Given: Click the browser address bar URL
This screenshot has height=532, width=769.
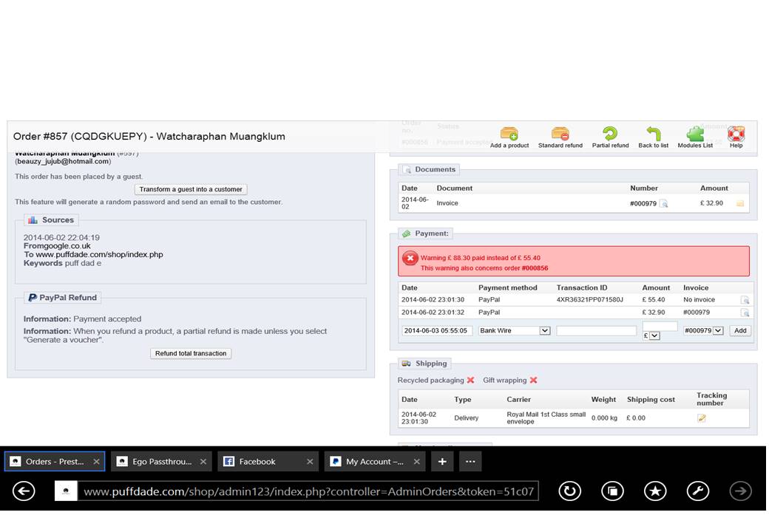Looking at the screenshot, I should [308, 491].
